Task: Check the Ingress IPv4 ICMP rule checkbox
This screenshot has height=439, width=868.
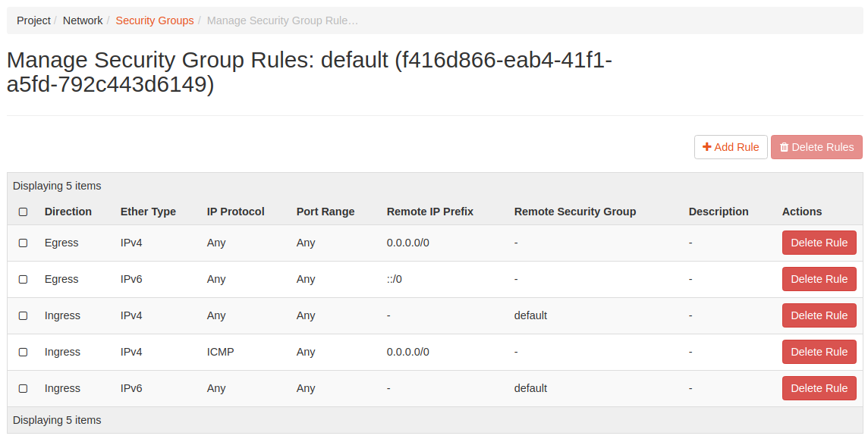Action: click(x=23, y=353)
